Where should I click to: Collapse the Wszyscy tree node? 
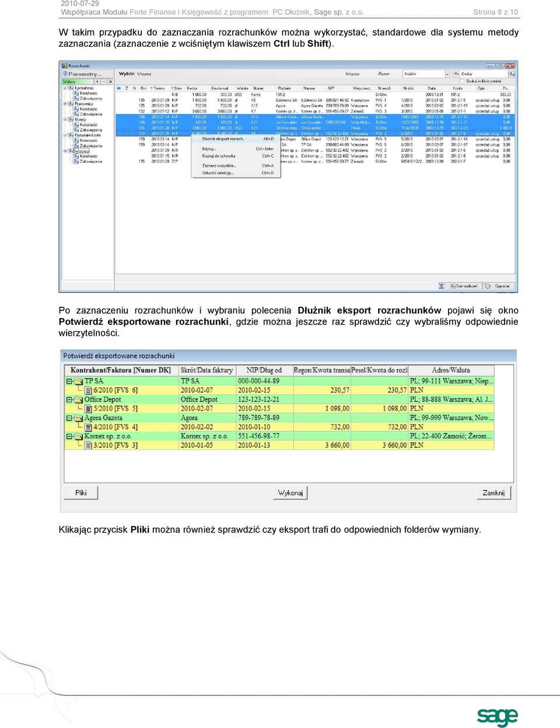[x=64, y=150]
